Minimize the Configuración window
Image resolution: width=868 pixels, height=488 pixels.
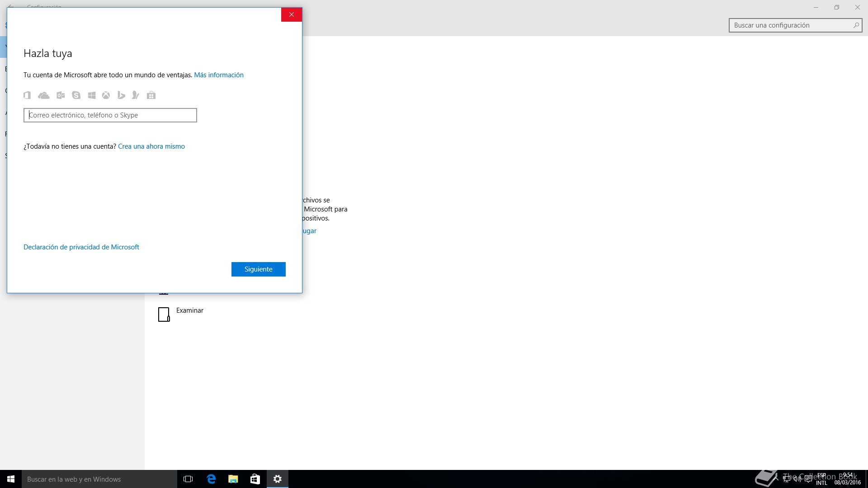(816, 7)
